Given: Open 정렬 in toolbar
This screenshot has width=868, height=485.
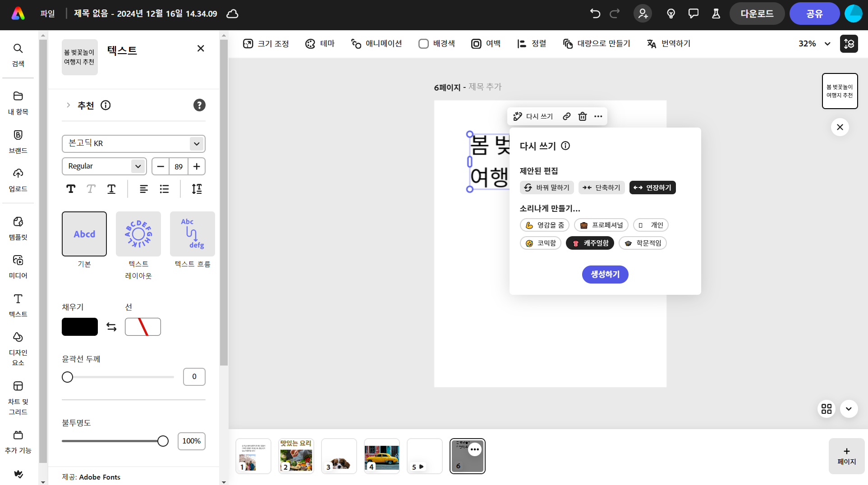Looking at the screenshot, I should pyautogui.click(x=532, y=44).
